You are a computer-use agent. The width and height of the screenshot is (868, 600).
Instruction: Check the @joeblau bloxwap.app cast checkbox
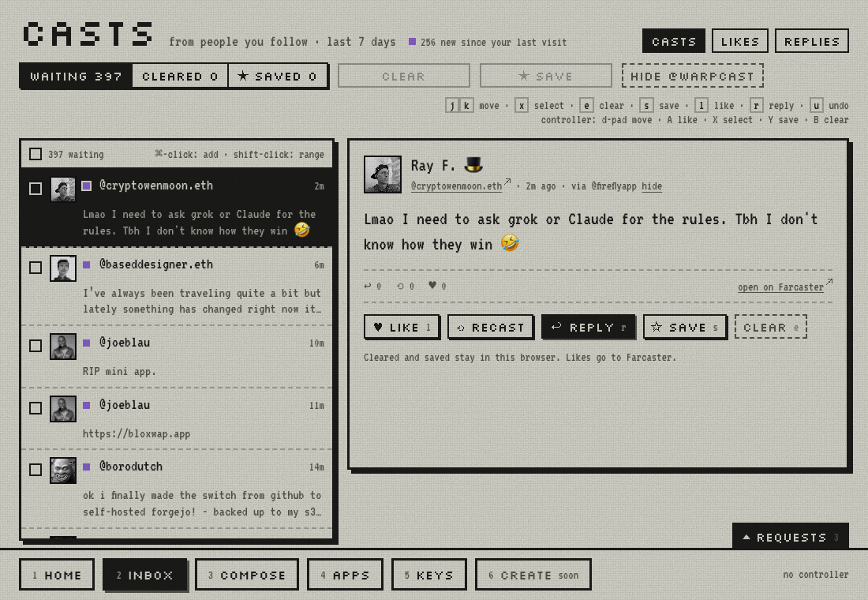tap(36, 408)
